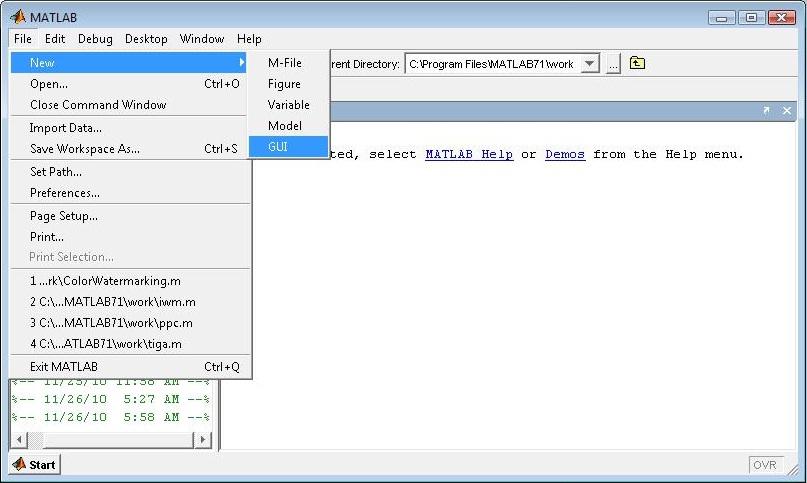The width and height of the screenshot is (807, 483).
Task: Click the MATLAB Start button
Action: click(x=34, y=464)
